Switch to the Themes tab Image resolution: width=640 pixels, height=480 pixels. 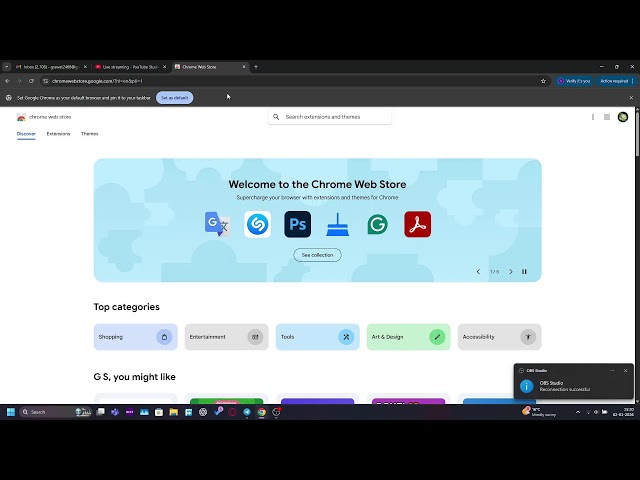point(89,134)
